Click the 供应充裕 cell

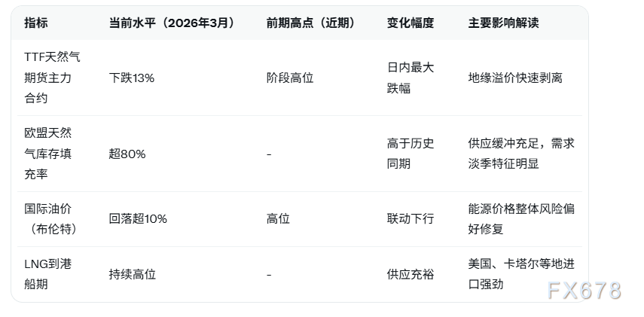click(x=411, y=275)
